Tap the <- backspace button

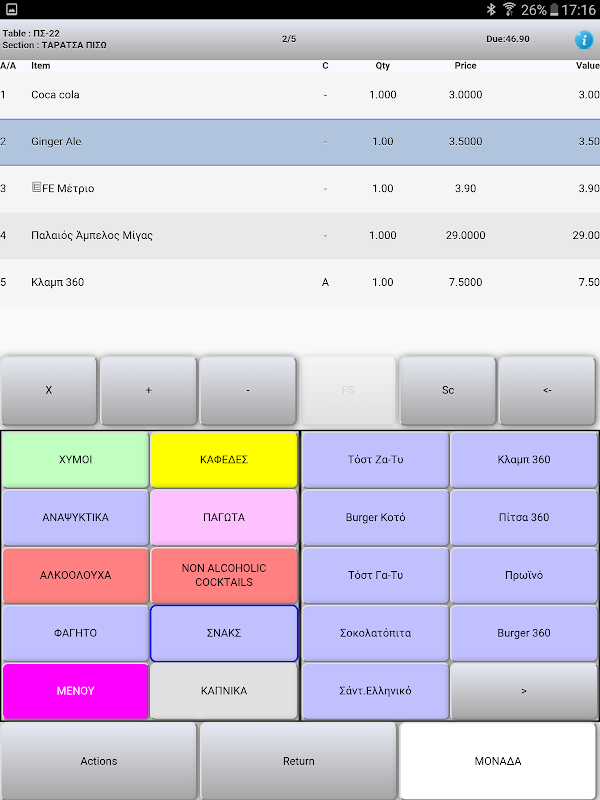point(547,390)
